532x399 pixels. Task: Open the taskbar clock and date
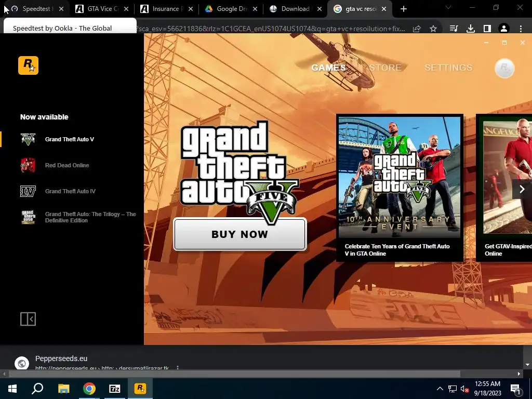(x=487, y=389)
